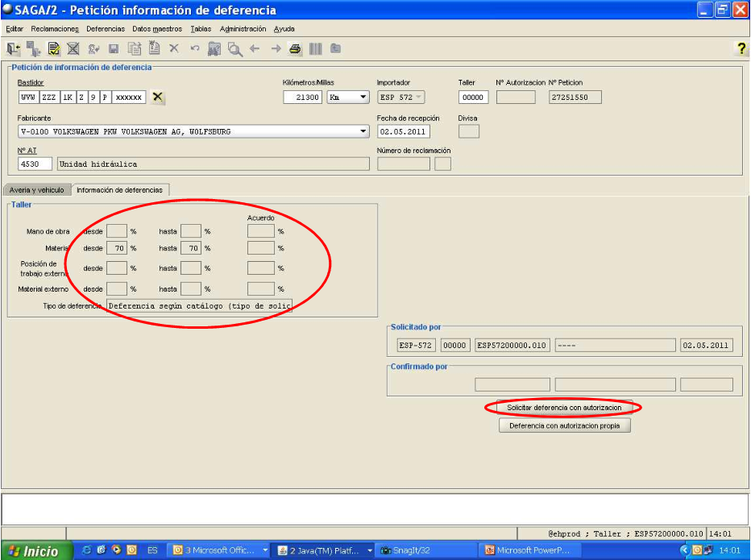Image resolution: width=751 pixels, height=560 pixels.
Task: Click the Material externo hasta field
Action: coord(191,288)
